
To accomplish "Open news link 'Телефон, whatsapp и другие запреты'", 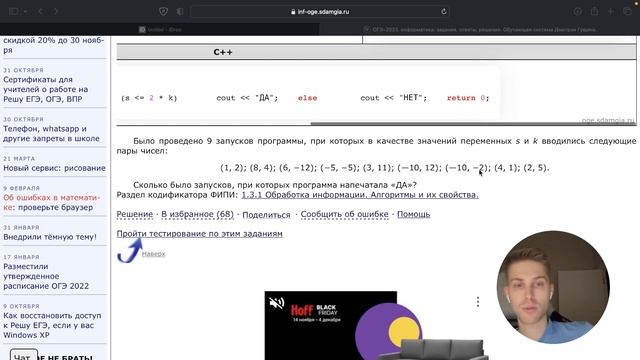I will pos(51,133).
